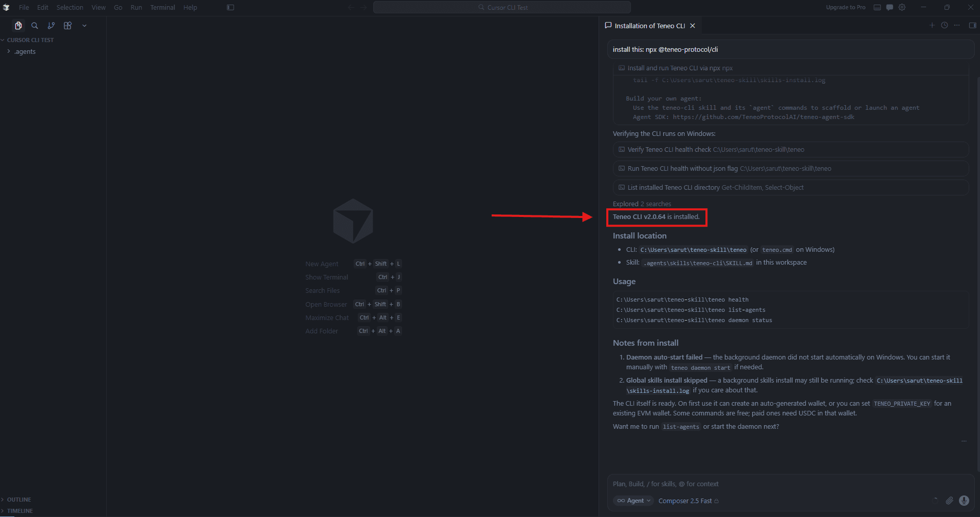Toggle the primary sidebar layout icon
The height and width of the screenshot is (517, 980).
[x=230, y=7]
